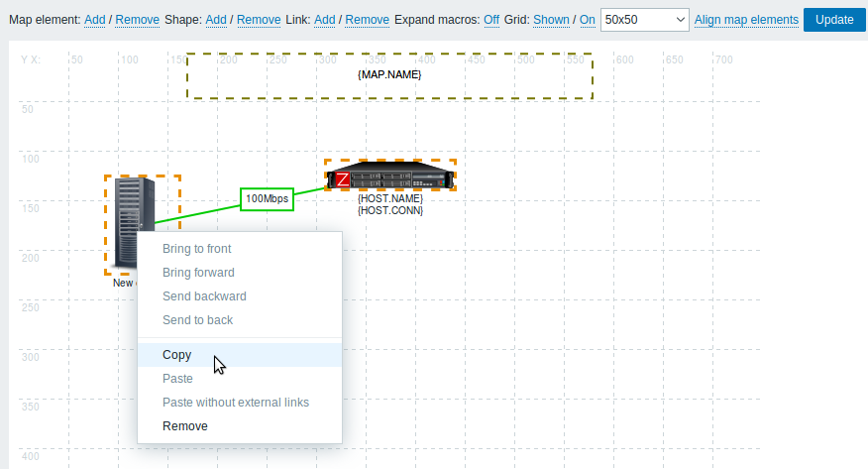Select Paste without external links entry

(x=240, y=403)
